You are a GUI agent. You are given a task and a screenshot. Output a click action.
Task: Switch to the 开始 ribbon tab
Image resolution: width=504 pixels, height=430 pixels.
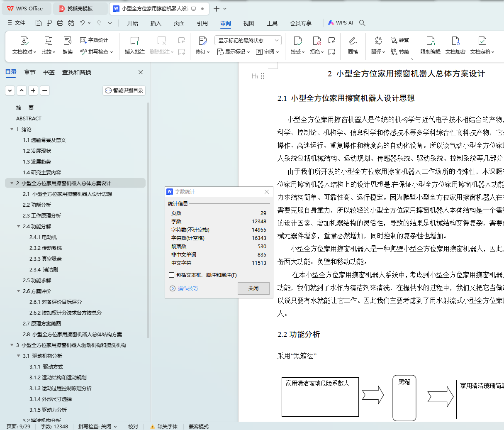pos(133,23)
